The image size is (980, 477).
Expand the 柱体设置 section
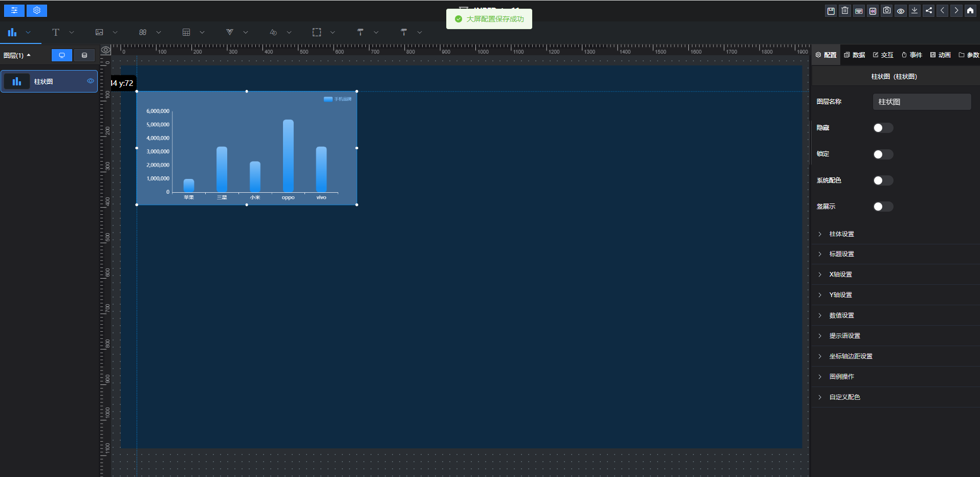[841, 234]
